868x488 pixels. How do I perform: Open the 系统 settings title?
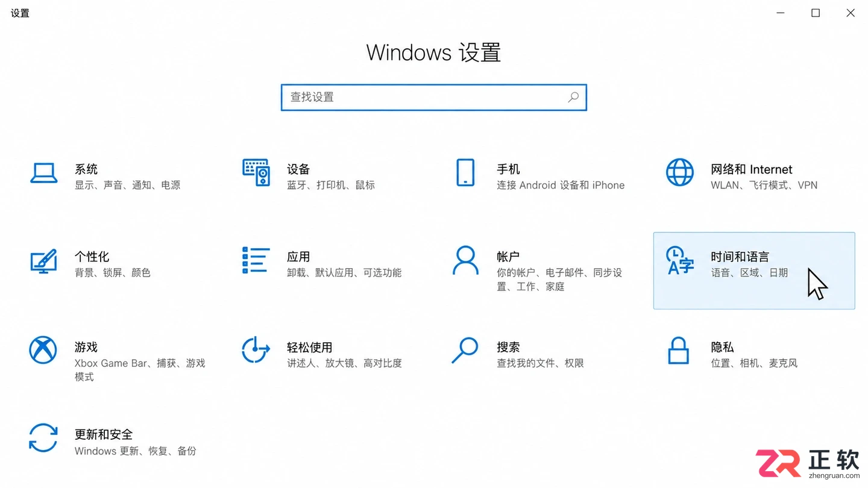[86, 169]
